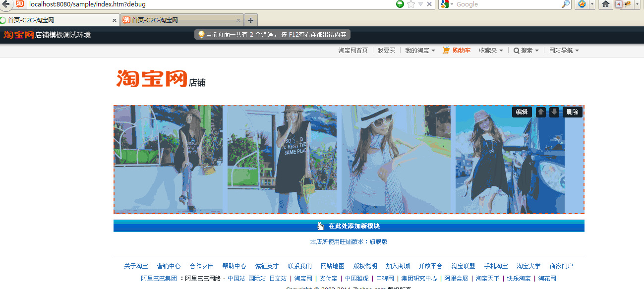
Task: Move module down with the down arrow icon
Action: click(554, 112)
